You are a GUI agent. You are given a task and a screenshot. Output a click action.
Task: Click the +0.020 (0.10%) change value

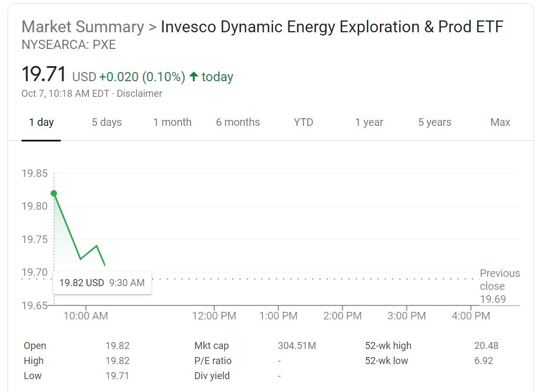click(x=142, y=77)
